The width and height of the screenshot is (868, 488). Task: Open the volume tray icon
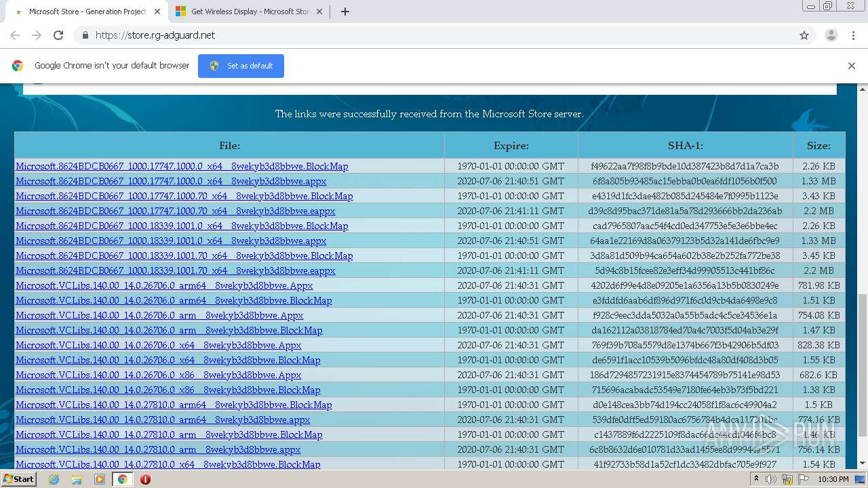[x=771, y=479]
